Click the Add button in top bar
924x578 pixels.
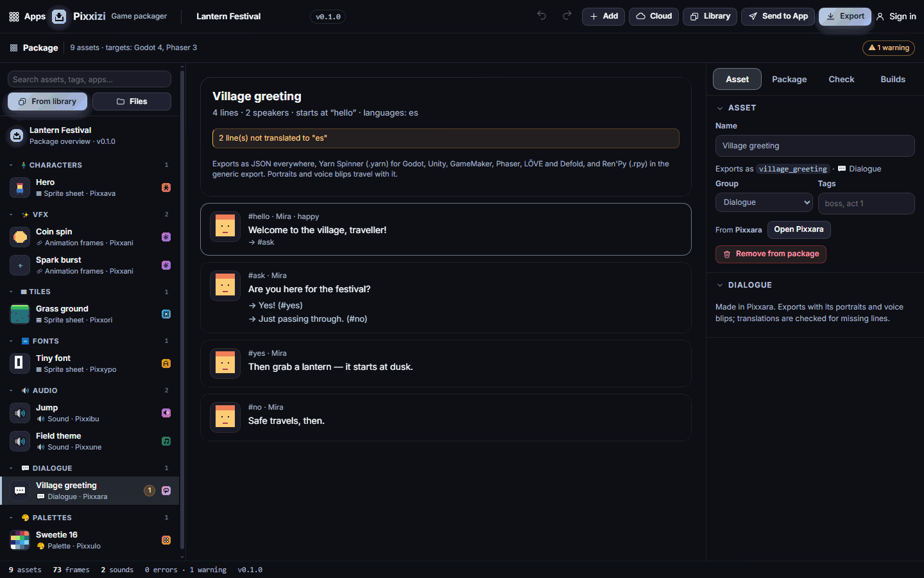(x=604, y=16)
